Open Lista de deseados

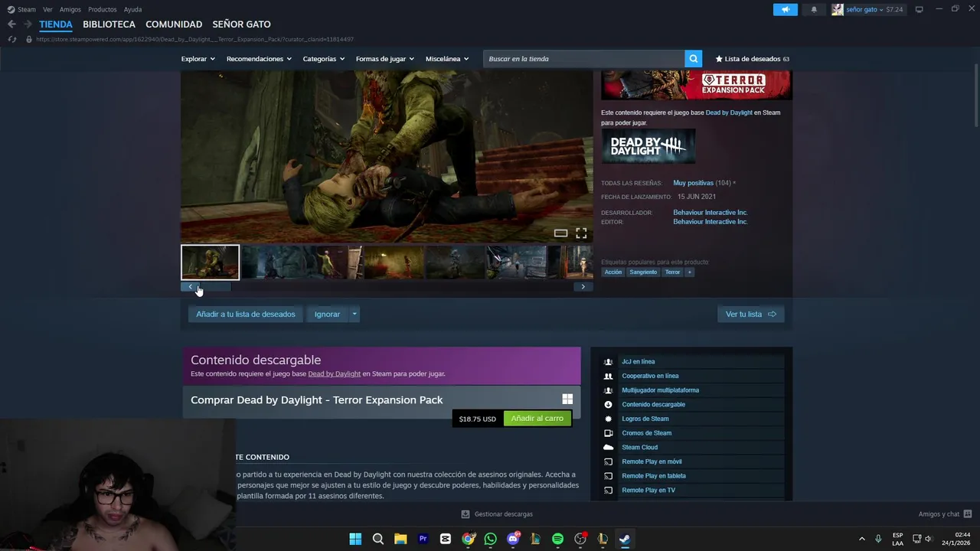tap(752, 59)
